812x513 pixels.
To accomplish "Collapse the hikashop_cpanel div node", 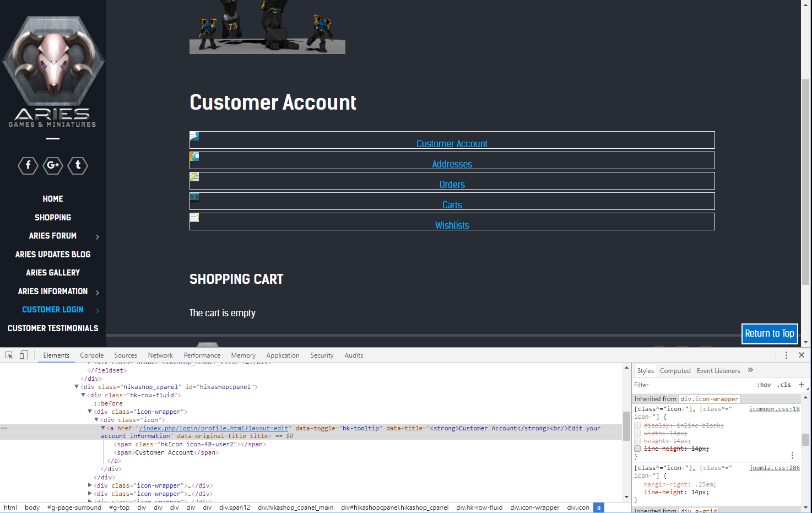I will click(77, 387).
